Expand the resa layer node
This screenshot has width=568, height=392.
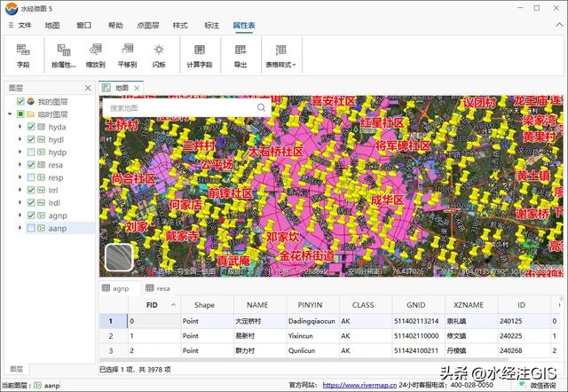[20, 165]
